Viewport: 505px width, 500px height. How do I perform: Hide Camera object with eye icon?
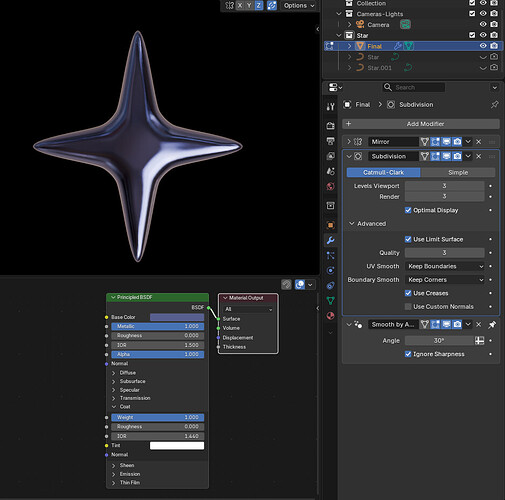[x=483, y=24]
